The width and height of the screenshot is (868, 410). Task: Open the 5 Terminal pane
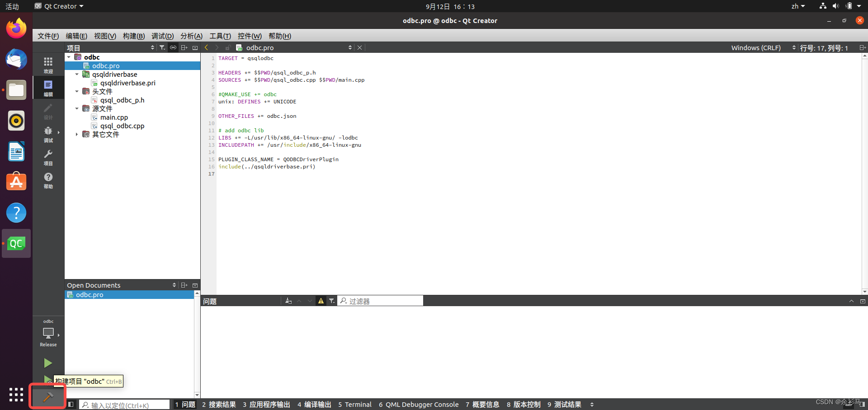pos(355,404)
